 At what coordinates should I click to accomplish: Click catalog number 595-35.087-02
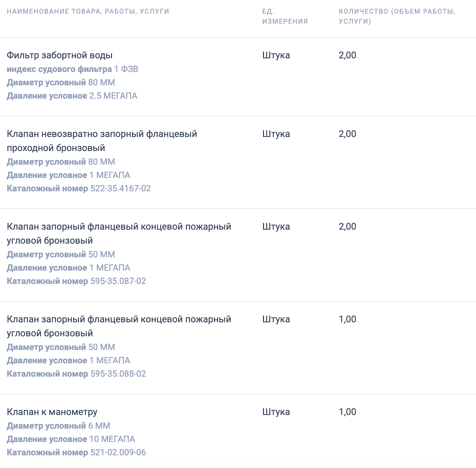pyautogui.click(x=118, y=281)
